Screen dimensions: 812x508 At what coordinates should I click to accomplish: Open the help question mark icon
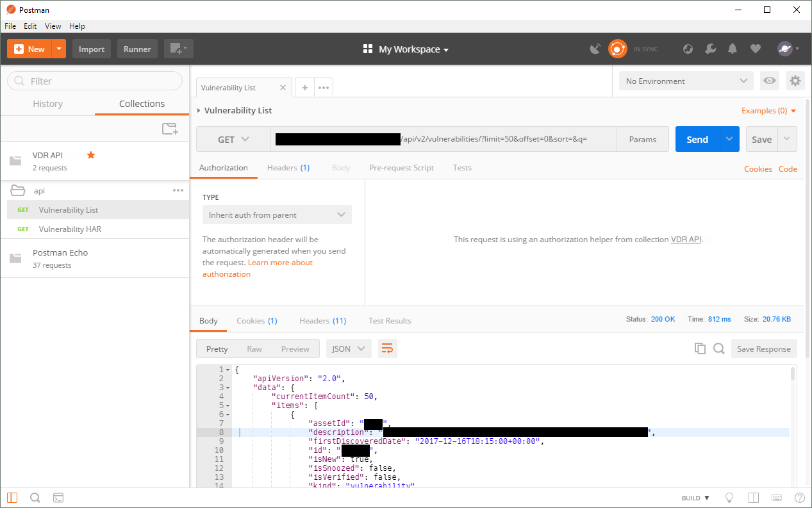(x=800, y=498)
